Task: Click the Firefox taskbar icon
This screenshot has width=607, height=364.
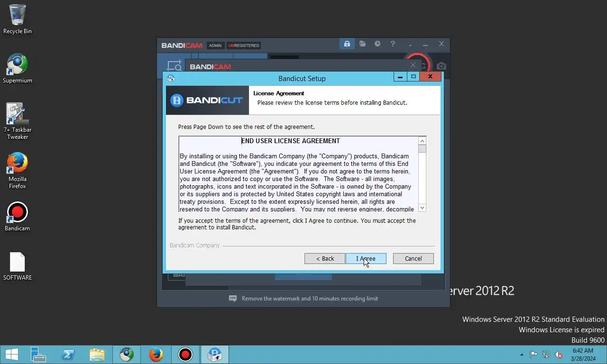Action: [156, 355]
